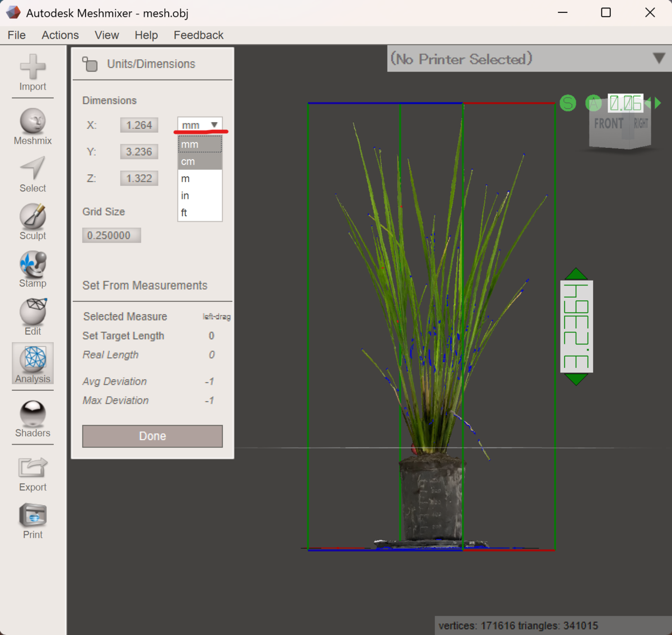This screenshot has height=635, width=672.
Task: Toggle the green S circle button
Action: point(568,103)
